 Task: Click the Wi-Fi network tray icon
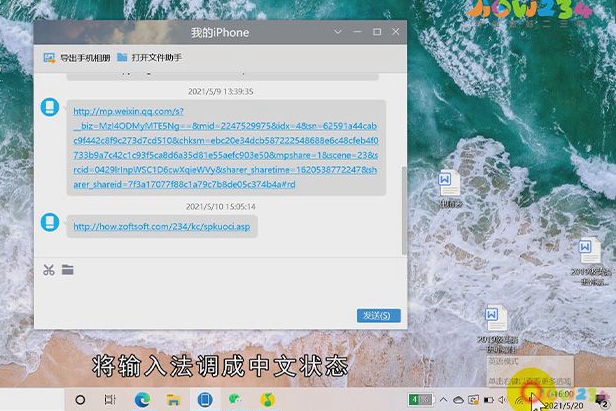click(519, 400)
